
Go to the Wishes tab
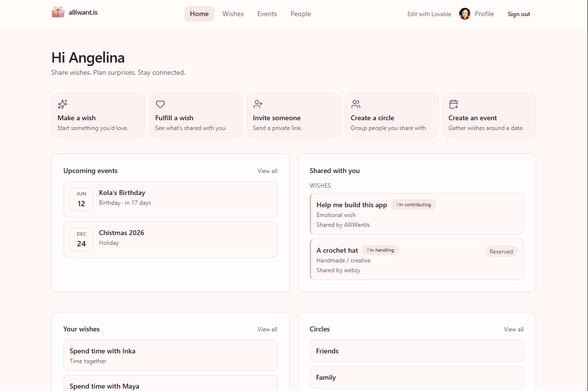tap(233, 14)
